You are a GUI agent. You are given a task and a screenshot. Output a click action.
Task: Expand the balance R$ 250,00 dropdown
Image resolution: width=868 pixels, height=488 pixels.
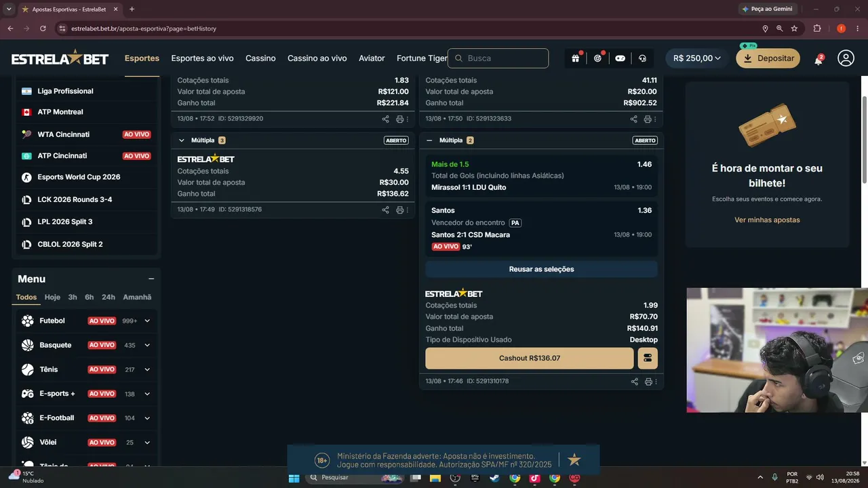696,58
